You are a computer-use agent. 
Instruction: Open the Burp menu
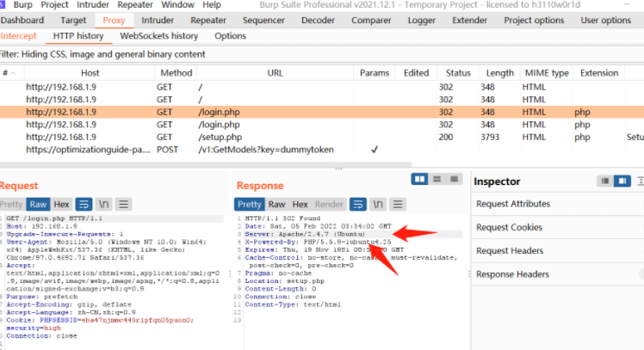click(x=22, y=5)
